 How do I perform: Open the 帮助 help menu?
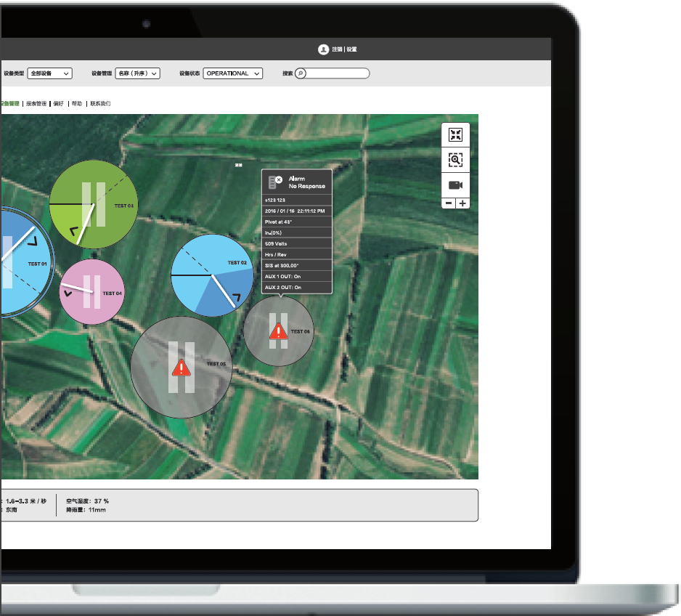77,104
